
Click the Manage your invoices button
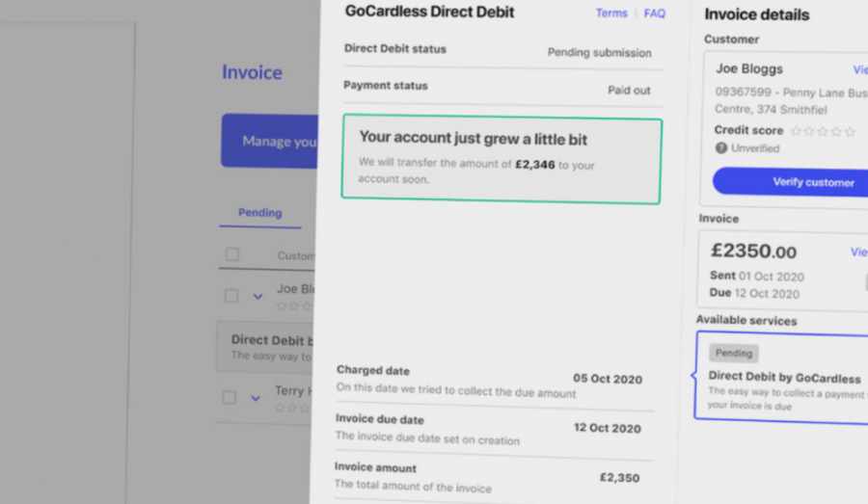coord(270,141)
